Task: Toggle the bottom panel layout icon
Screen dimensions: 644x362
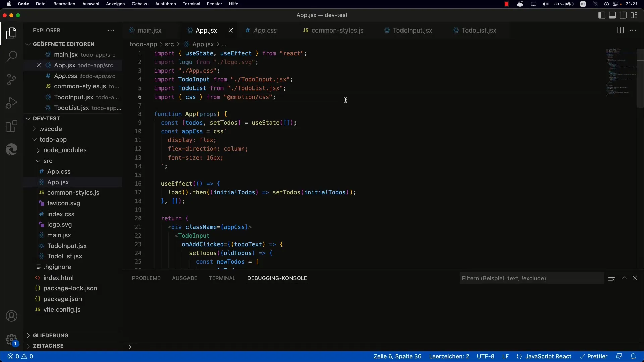Action: pos(612,15)
